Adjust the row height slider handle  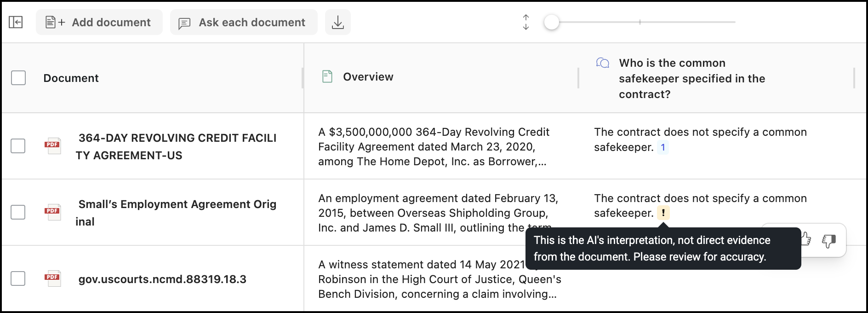[x=551, y=22]
